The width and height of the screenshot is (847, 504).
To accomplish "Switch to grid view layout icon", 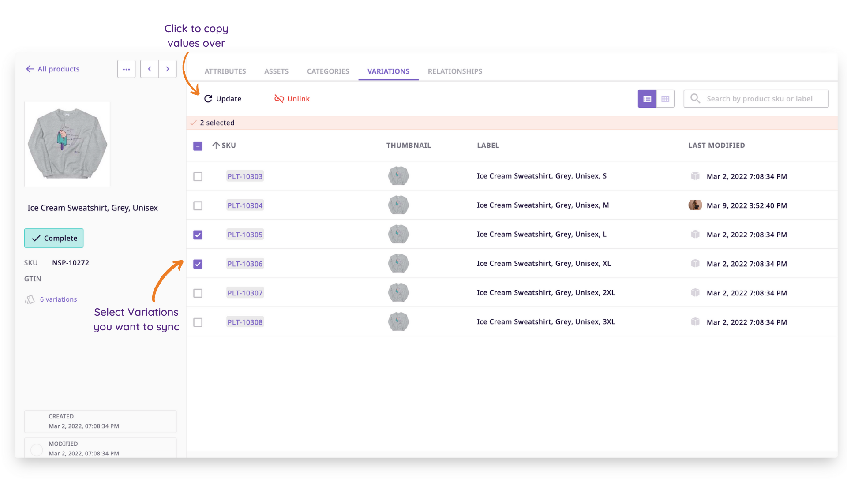I will pos(665,99).
